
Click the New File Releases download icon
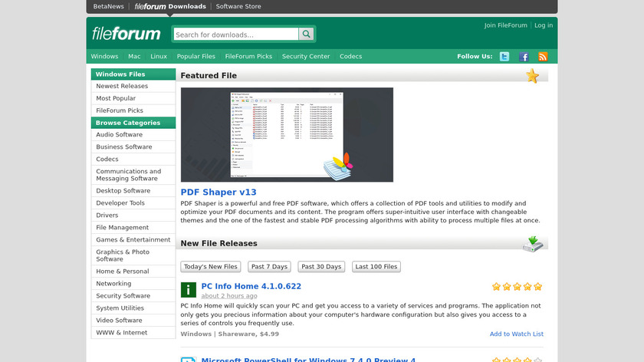tap(533, 244)
